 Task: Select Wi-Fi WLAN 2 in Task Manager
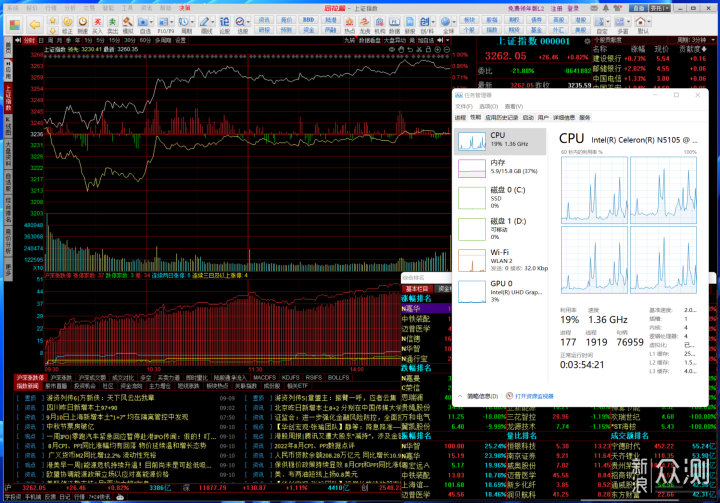[501, 260]
